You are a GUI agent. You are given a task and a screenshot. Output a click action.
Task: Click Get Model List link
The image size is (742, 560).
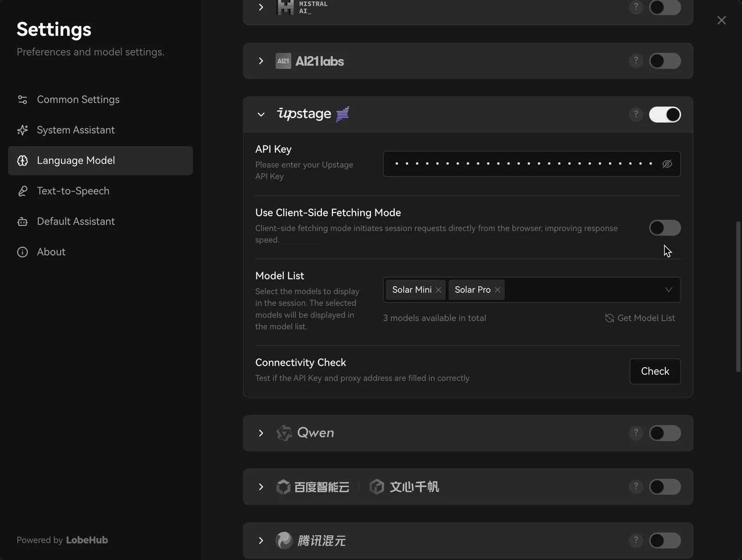tap(640, 318)
